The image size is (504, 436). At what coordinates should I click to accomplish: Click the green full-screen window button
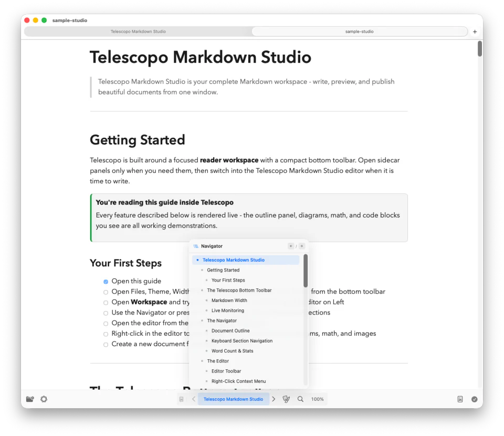[44, 20]
